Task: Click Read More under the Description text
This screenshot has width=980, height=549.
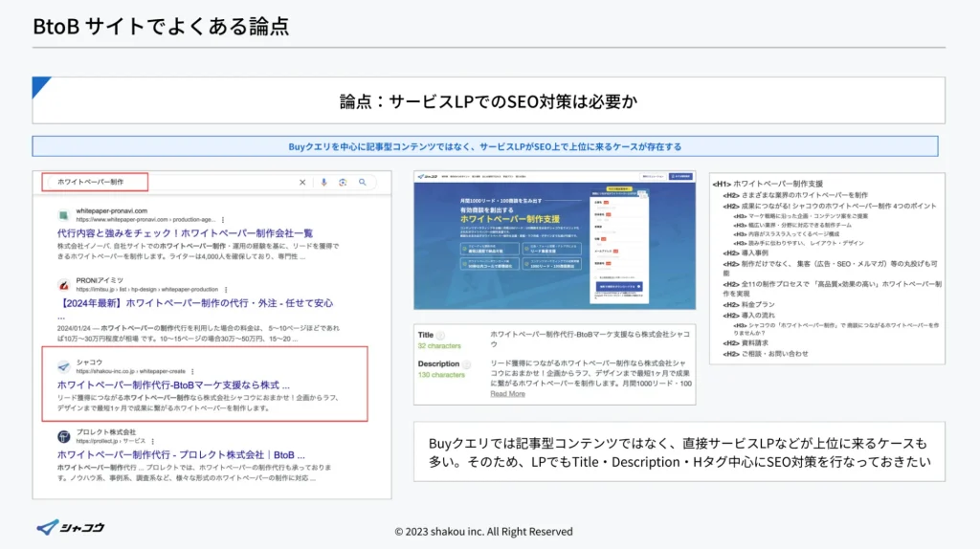Action: point(507,394)
